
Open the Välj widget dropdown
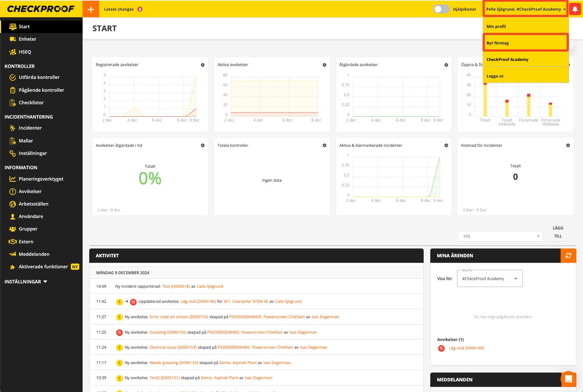pos(500,236)
